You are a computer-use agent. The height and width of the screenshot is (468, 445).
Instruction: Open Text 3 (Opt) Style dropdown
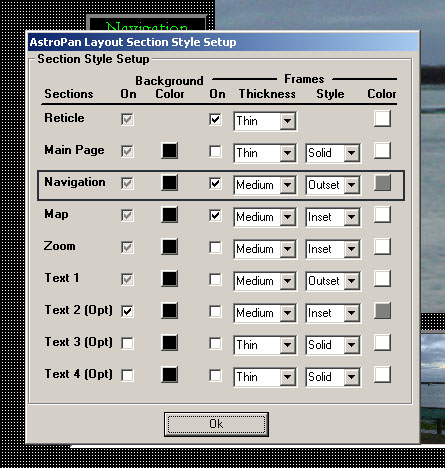(333, 345)
